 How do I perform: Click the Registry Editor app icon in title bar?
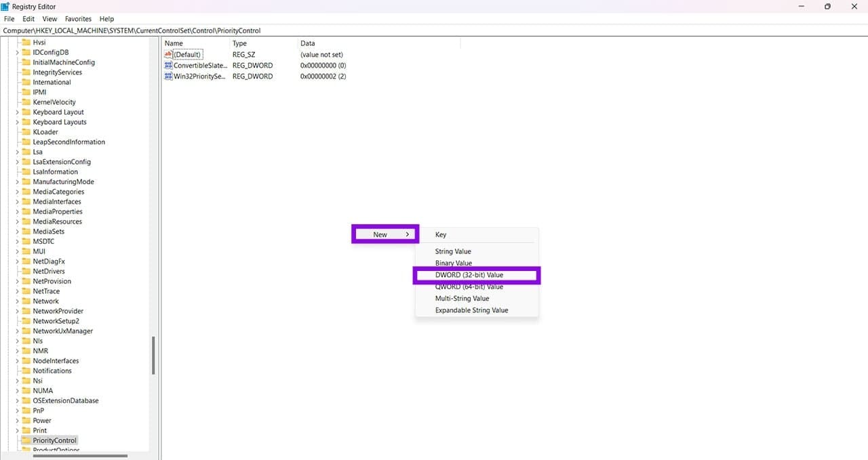[x=5, y=6]
